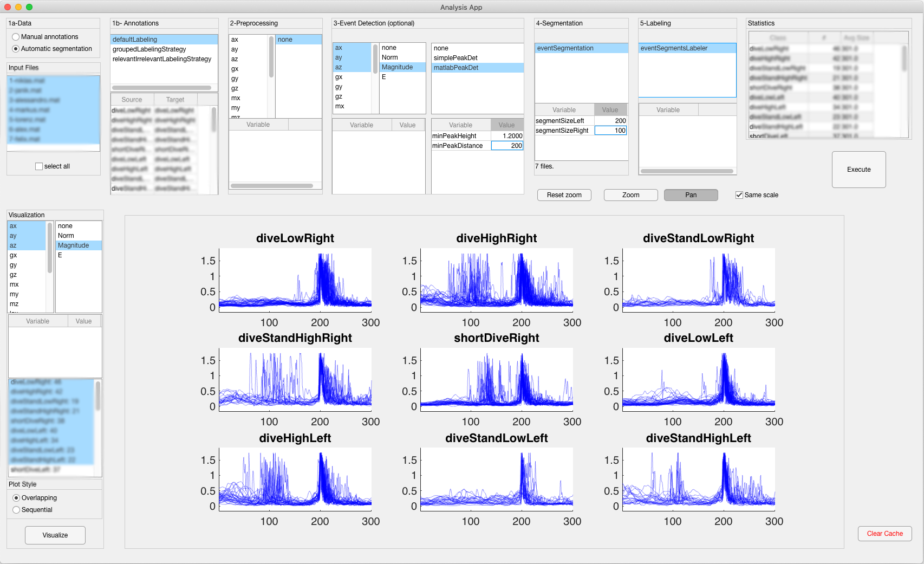Click the Preprocessing signal list vertical scrollbar
Screen dimensions: 924x564
(x=271, y=56)
